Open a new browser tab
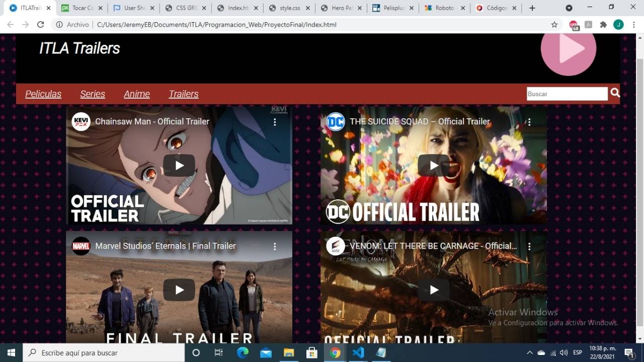 click(532, 8)
